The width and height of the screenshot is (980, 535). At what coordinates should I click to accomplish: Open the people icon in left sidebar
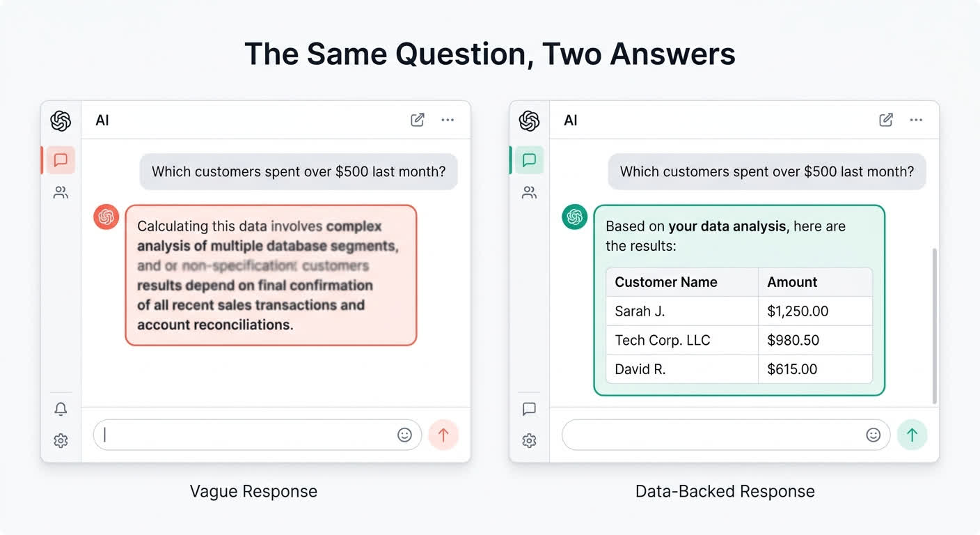point(61,193)
